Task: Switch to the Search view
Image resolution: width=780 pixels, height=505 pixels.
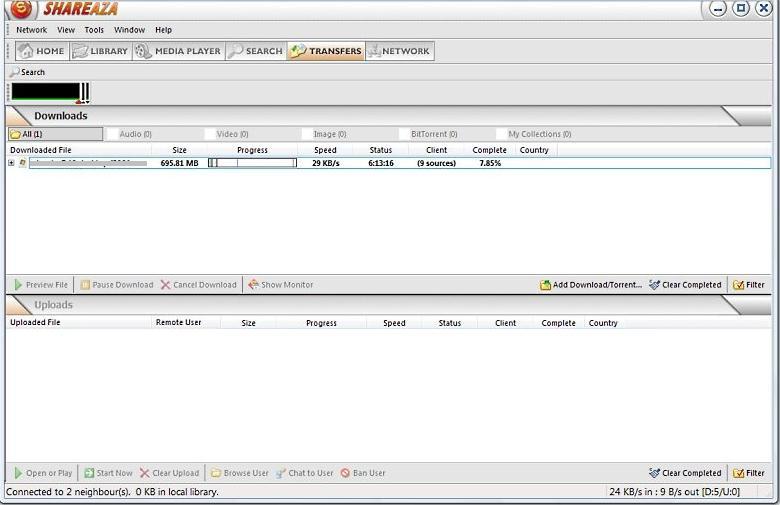Action: 255,51
